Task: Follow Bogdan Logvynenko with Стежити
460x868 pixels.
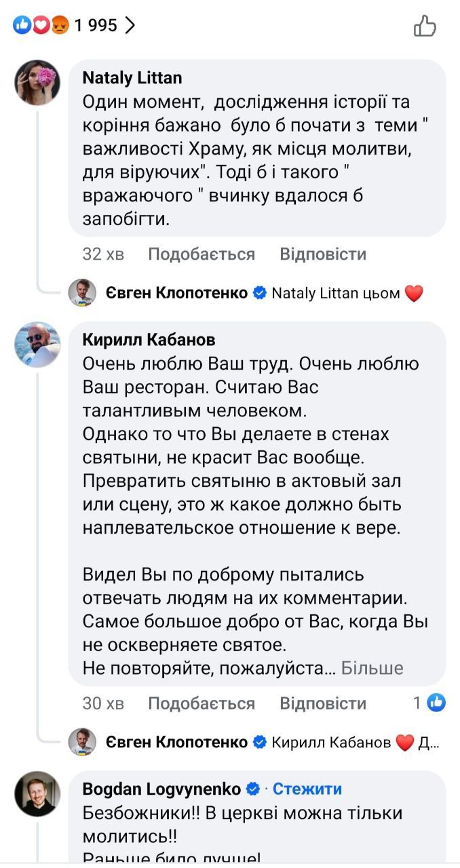Action: tap(307, 789)
